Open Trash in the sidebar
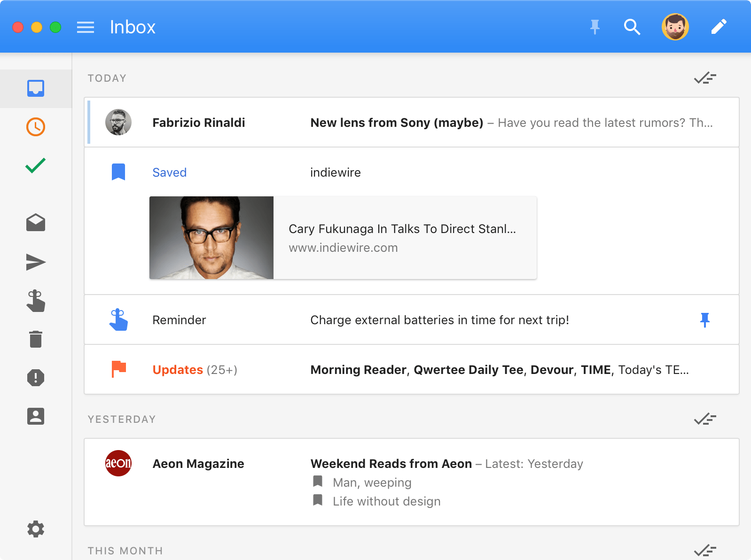 pyautogui.click(x=36, y=339)
